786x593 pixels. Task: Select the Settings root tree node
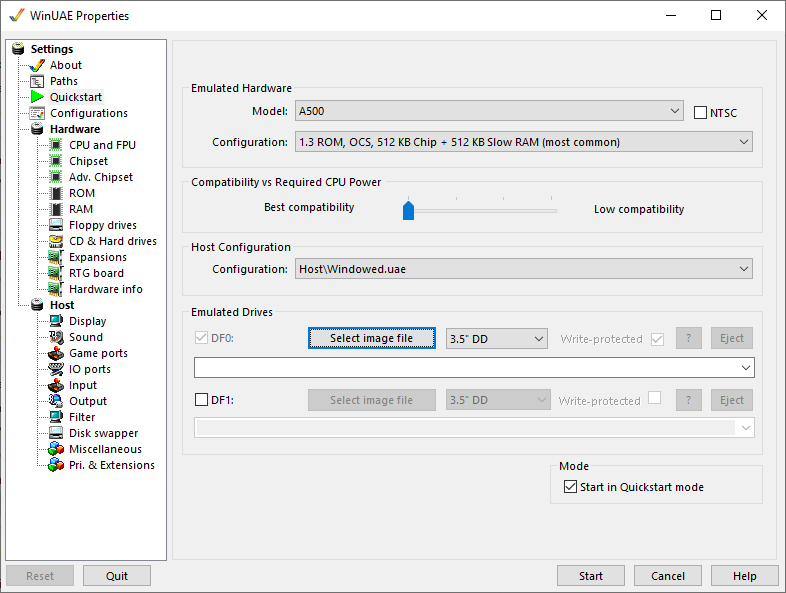[x=52, y=49]
